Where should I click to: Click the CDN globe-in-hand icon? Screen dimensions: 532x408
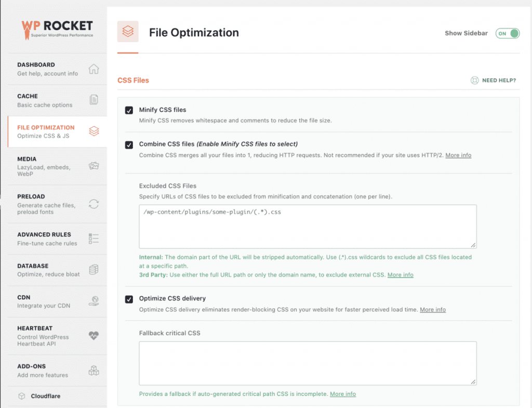[94, 301]
